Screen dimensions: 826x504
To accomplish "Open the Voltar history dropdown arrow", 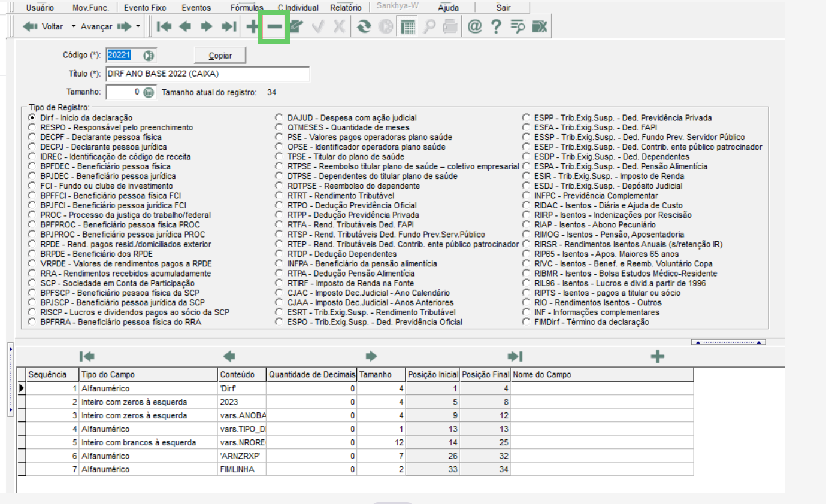I will coord(74,26).
